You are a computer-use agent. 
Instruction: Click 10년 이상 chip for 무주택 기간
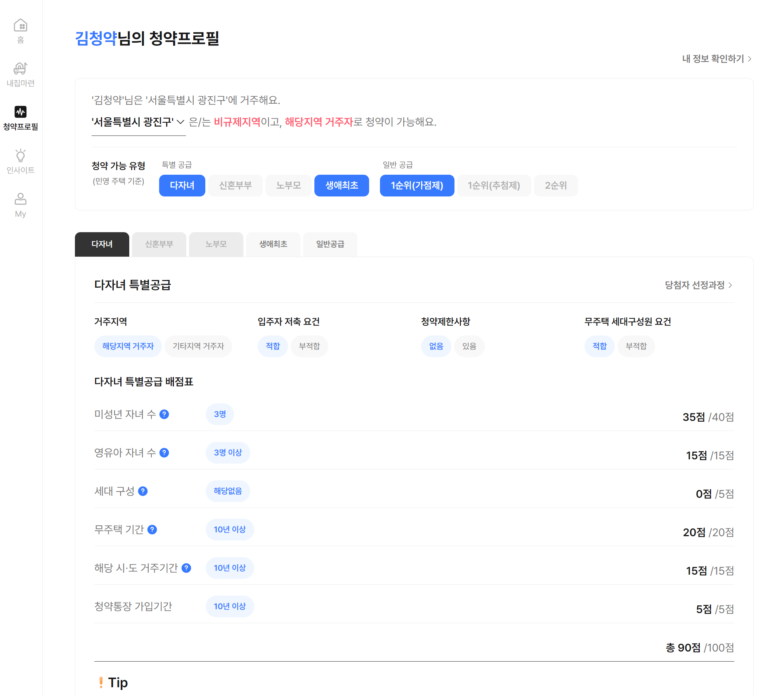[x=230, y=530]
